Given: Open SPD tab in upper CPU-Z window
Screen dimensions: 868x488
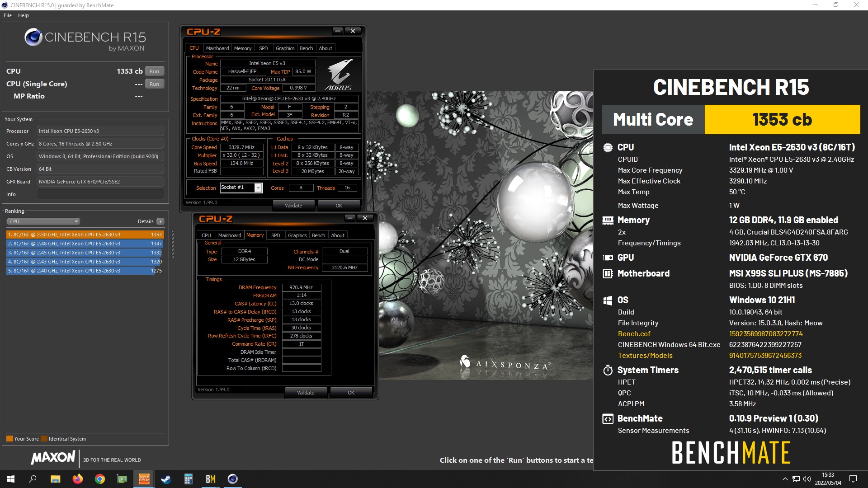Looking at the screenshot, I should pos(264,48).
